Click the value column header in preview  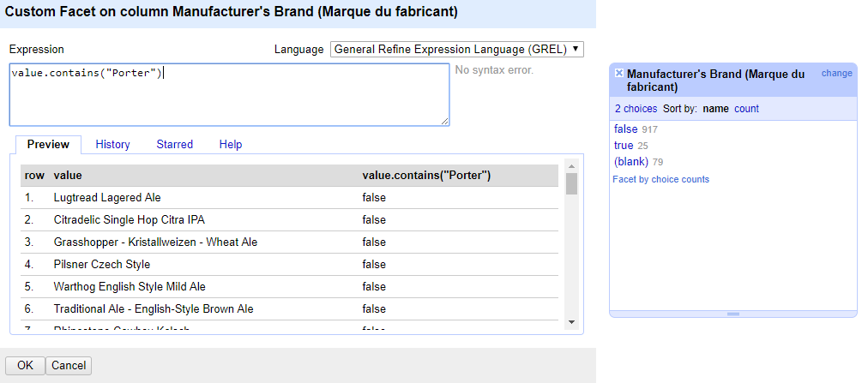pos(68,175)
